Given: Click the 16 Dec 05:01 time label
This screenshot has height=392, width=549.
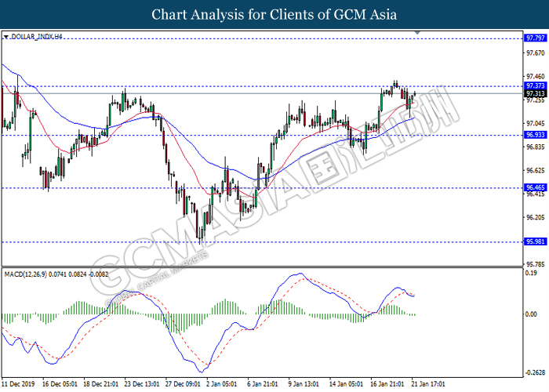Looking at the screenshot, I should (60, 384).
